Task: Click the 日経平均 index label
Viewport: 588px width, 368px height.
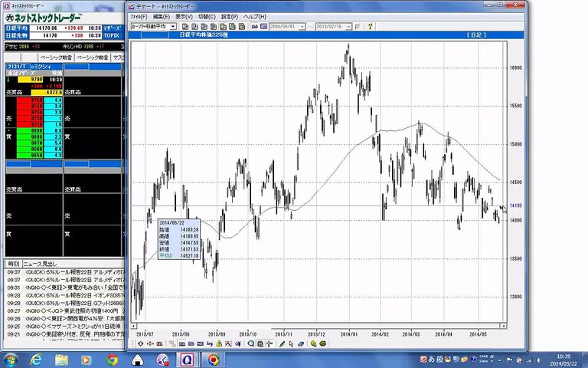Action: point(17,28)
